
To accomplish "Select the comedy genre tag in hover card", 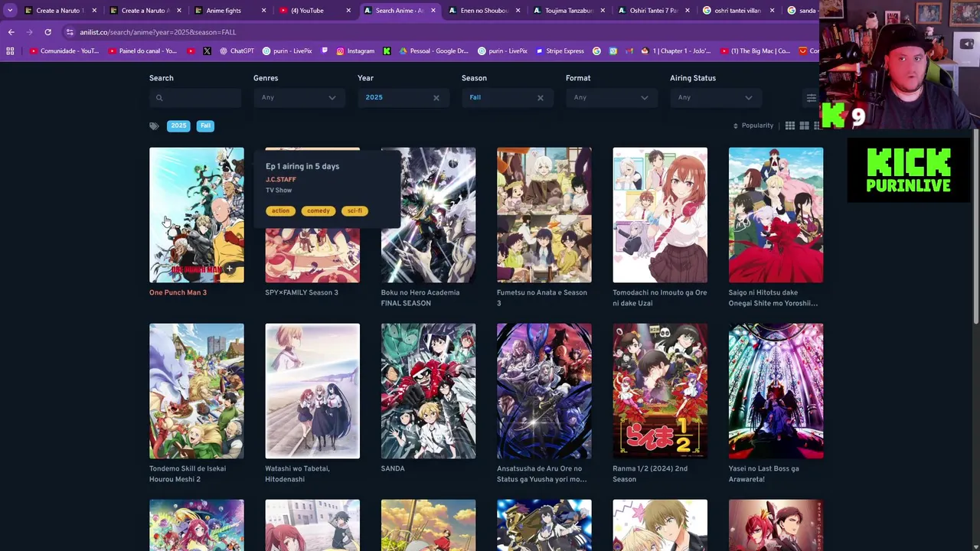I will click(318, 210).
